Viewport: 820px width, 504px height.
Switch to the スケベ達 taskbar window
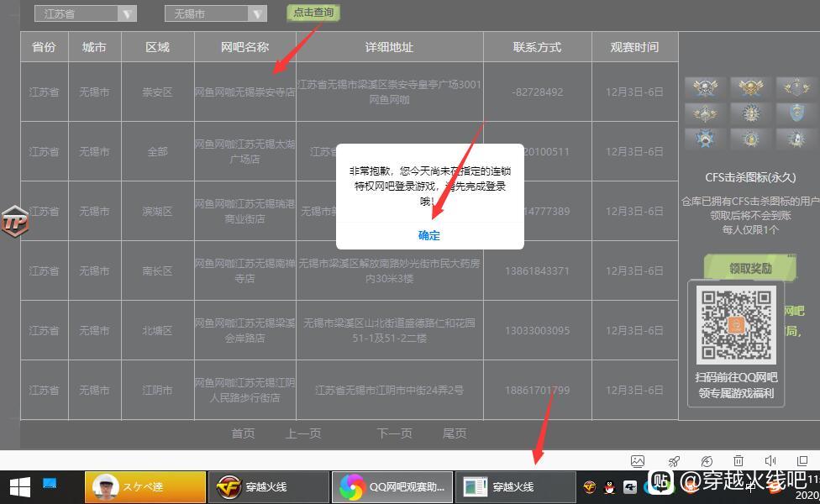coord(145,487)
